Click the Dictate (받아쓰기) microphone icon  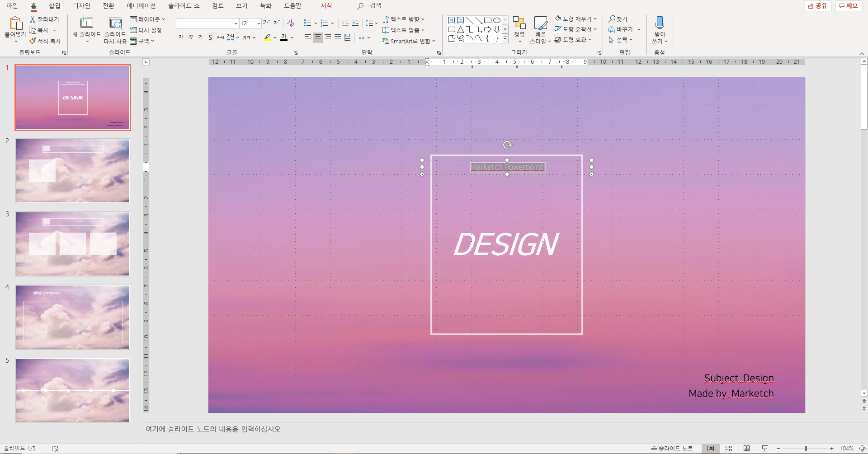click(x=660, y=23)
